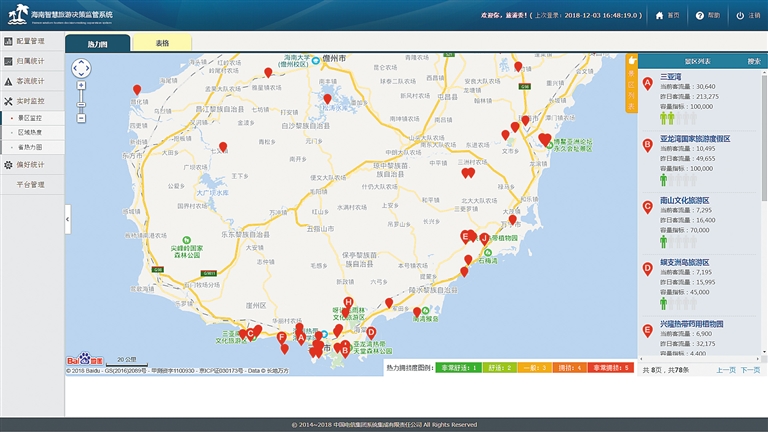Image resolution: width=768 pixels, height=432 pixels.
Task: Open the 三亚湾 scenic area link
Action: [x=671, y=76]
